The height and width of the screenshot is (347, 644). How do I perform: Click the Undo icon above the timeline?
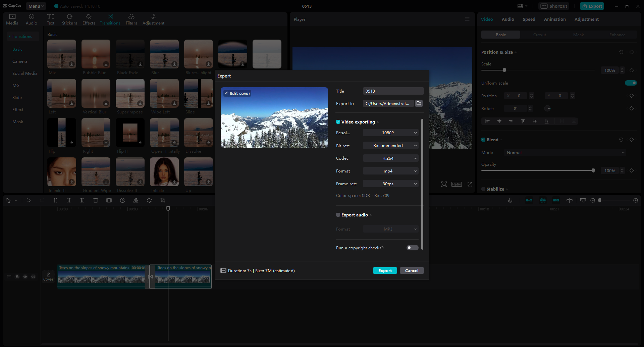point(29,200)
